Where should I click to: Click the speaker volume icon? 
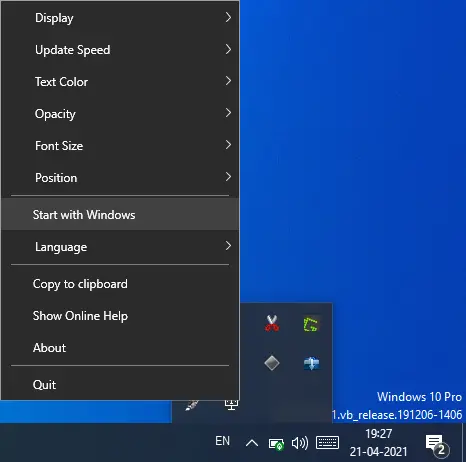coord(300,443)
